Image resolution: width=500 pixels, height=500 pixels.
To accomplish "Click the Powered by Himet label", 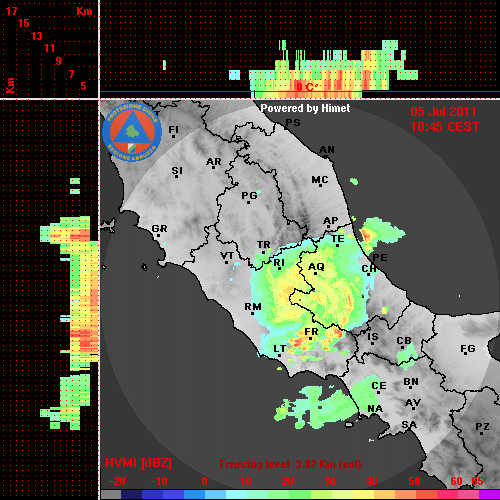I will (305, 108).
